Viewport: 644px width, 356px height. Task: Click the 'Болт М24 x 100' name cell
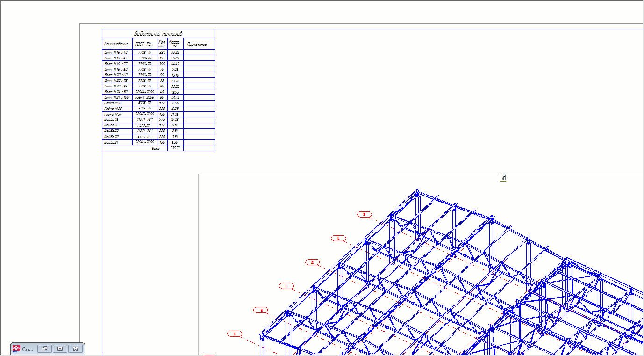116,97
